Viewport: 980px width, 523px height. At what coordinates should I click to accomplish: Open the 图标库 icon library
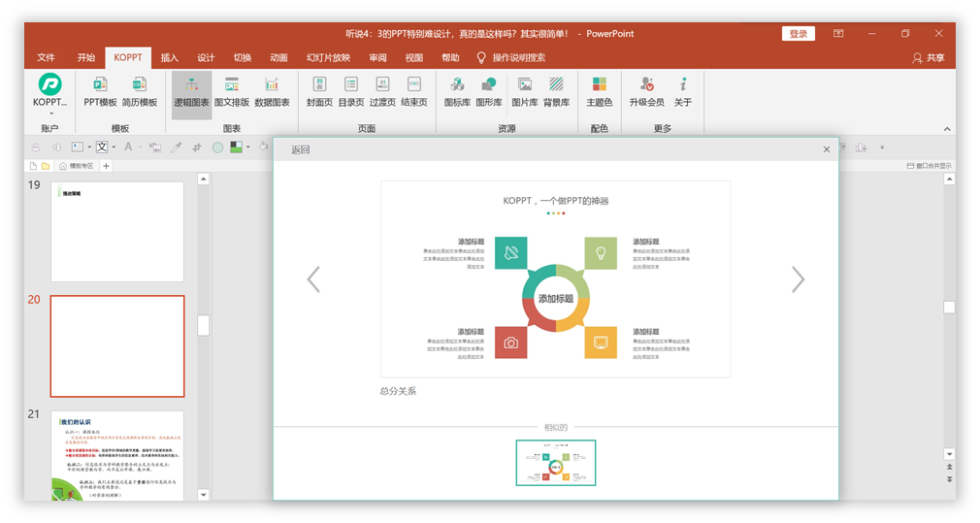458,91
